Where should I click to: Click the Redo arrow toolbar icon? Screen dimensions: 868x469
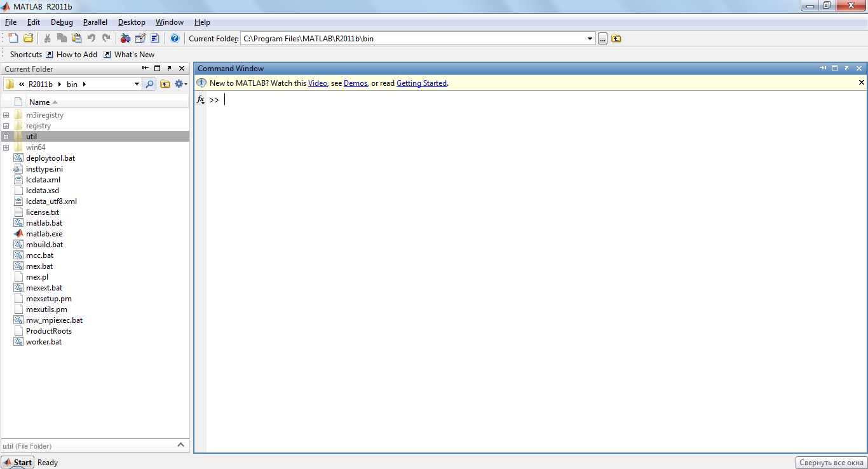coord(106,38)
